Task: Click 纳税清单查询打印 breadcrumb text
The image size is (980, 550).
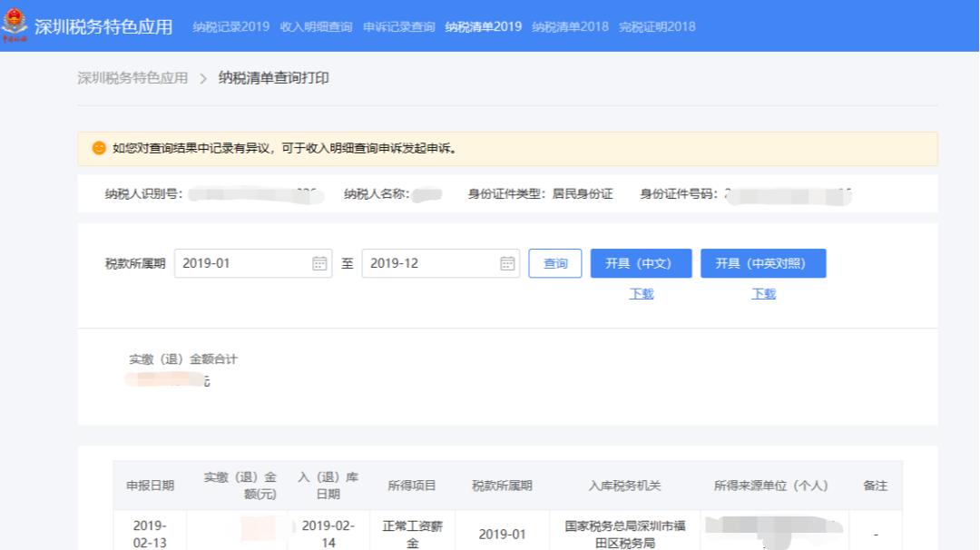Action: click(x=274, y=78)
